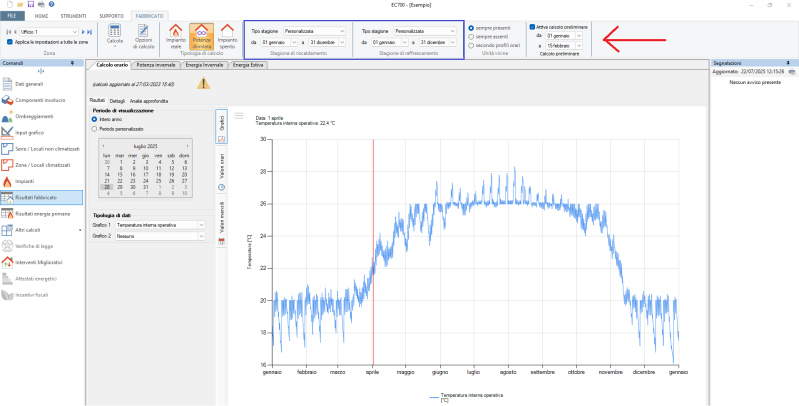The image size is (799, 406).
Task: Select Potenza illimitata calculation type
Action: point(200,39)
